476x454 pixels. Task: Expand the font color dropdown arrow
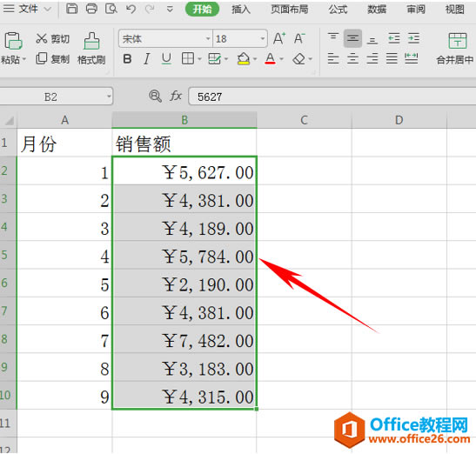pyautogui.click(x=281, y=59)
